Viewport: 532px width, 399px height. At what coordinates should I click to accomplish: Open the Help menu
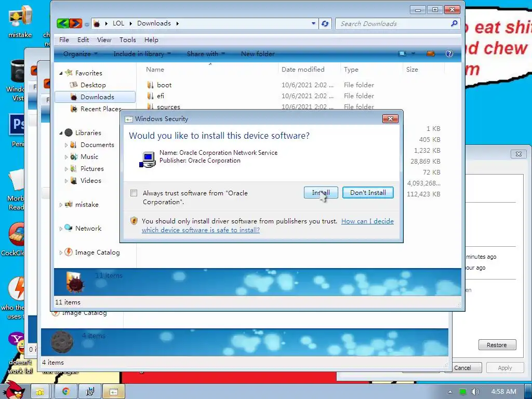click(x=151, y=40)
